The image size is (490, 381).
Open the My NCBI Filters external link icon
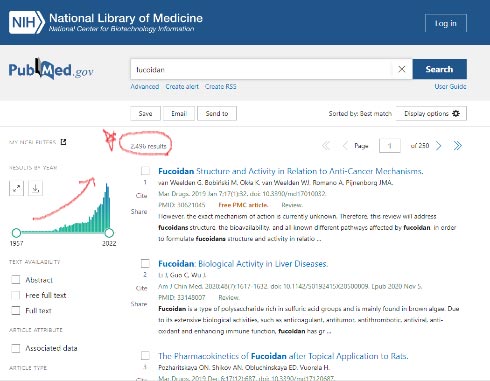(63, 142)
